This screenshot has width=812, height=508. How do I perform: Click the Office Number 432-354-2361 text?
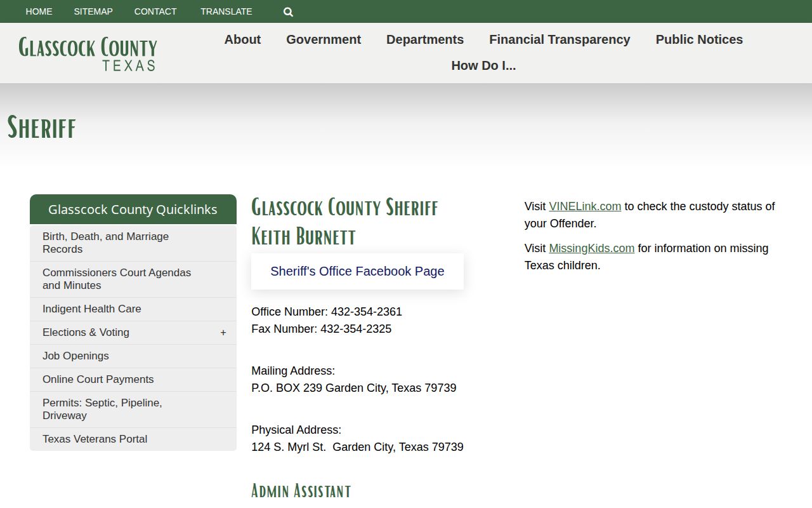click(x=327, y=312)
